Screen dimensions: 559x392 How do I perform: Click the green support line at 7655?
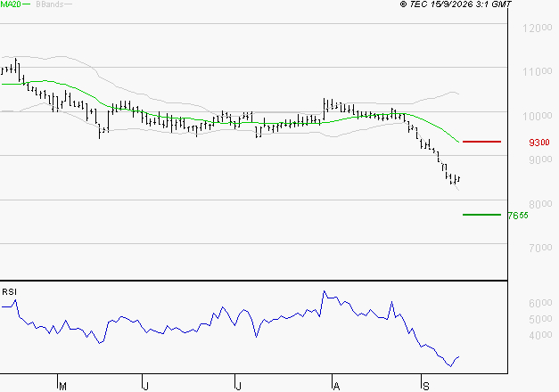click(x=481, y=215)
